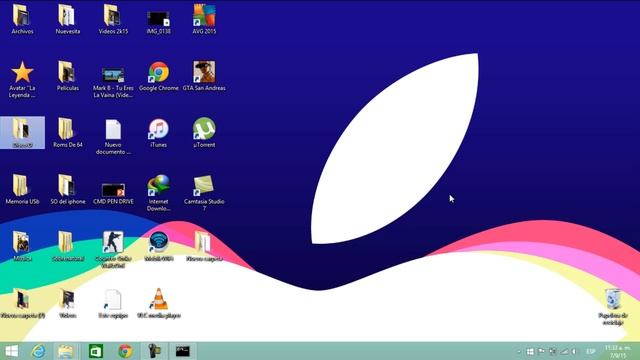Launch Internet Download Manager shortcut
640x360 pixels.
[158, 193]
